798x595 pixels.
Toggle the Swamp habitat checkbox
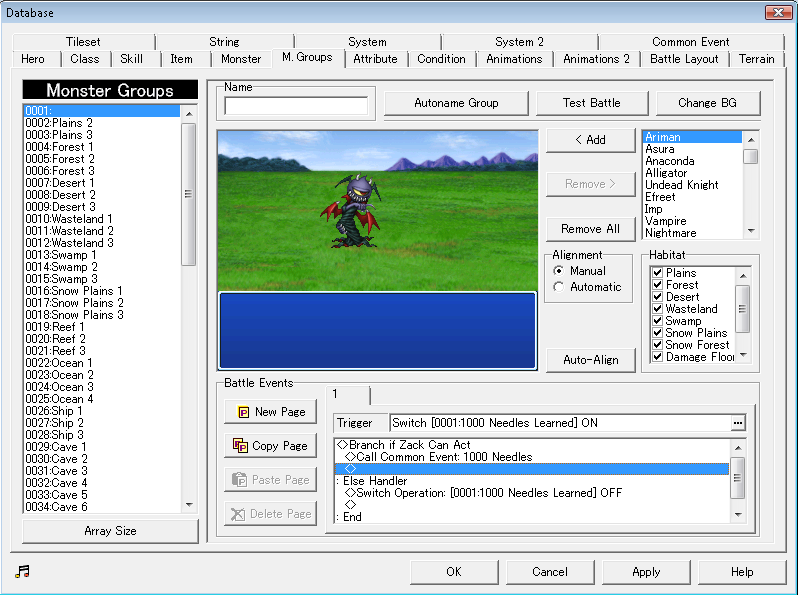tap(657, 321)
